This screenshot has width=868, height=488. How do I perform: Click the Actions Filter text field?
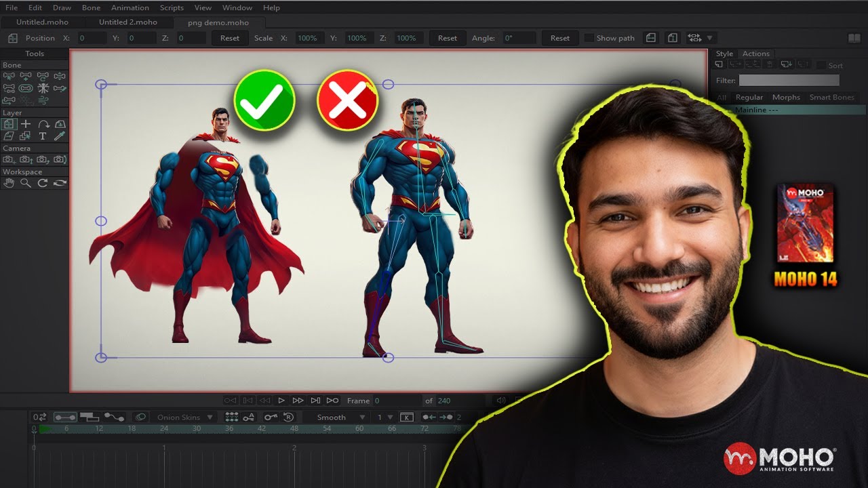[789, 81]
